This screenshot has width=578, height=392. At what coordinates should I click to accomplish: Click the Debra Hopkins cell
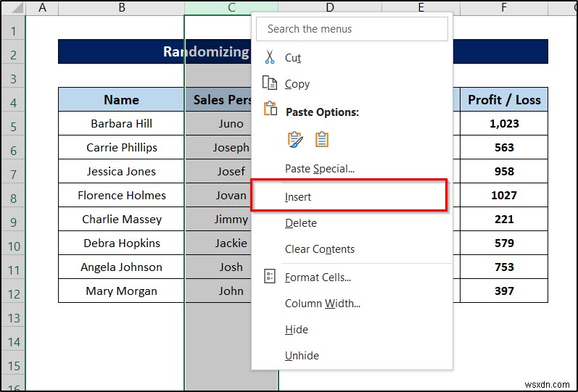tap(121, 243)
